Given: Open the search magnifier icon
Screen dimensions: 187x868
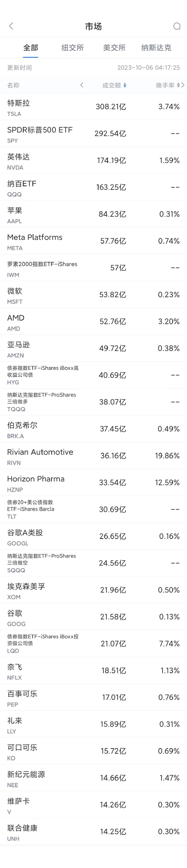Looking at the screenshot, I should [x=177, y=26].
